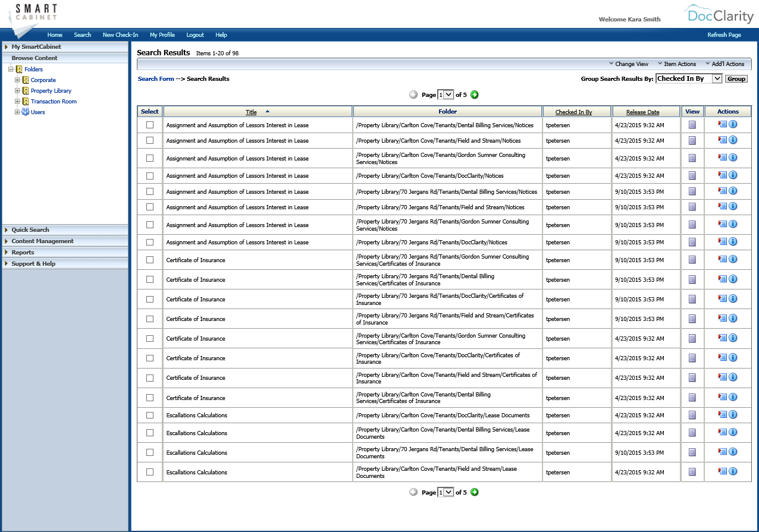
Task: View Escallations Calculations for 70 Jergans Dental Billing Services
Action: (x=692, y=452)
